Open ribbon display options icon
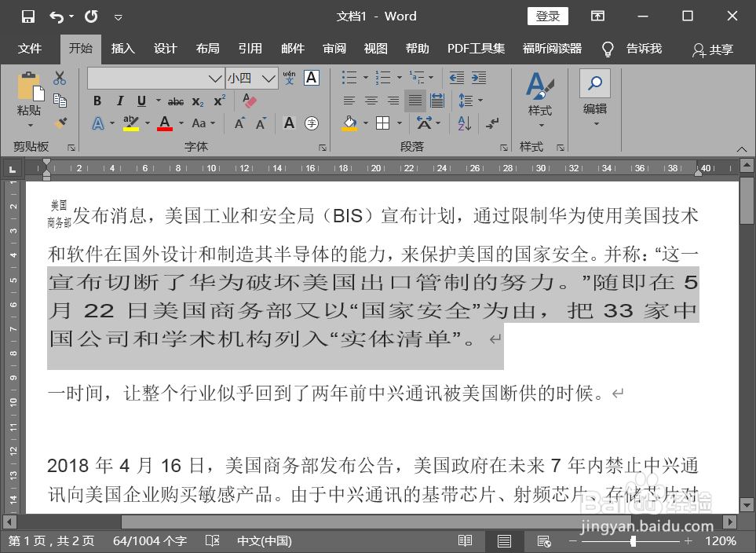 [x=597, y=16]
